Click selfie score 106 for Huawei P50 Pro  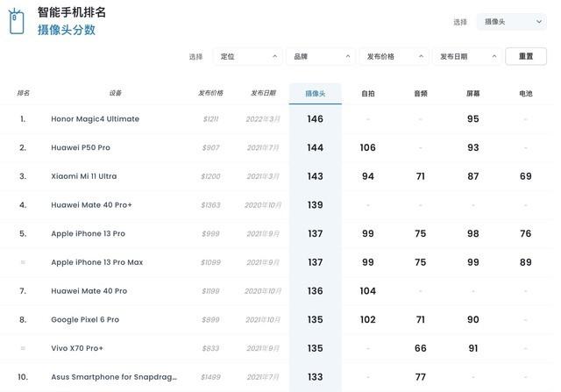(x=368, y=147)
